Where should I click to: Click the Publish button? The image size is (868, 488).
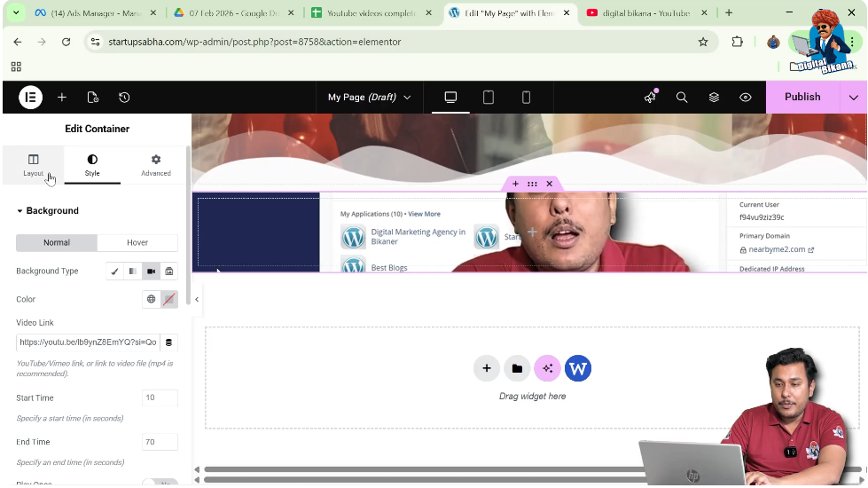click(x=802, y=98)
